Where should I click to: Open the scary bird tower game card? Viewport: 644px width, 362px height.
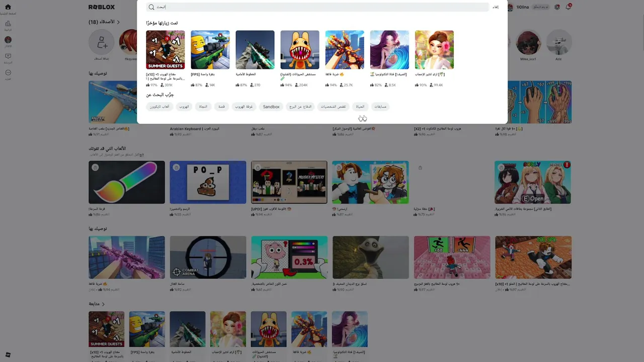coord(371,257)
